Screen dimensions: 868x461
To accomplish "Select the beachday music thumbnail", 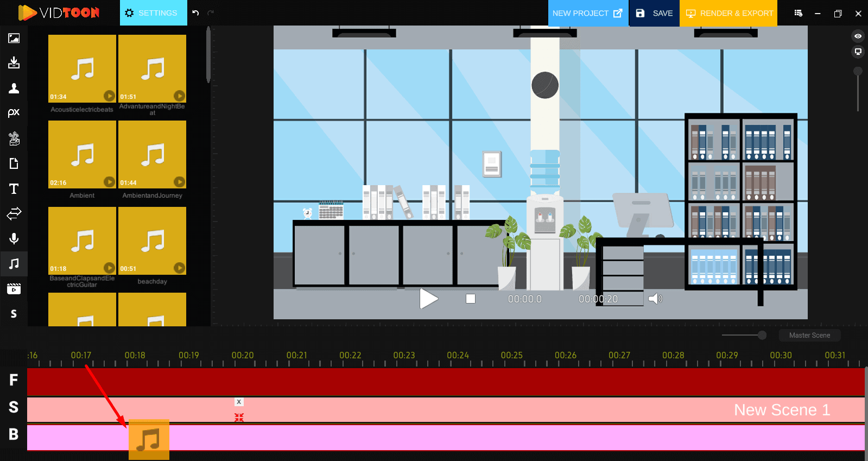I will coord(152,241).
